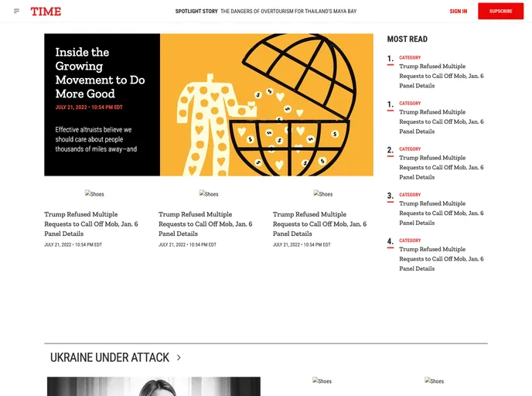Click the yellow globe hero illustration

pyautogui.click(x=267, y=104)
